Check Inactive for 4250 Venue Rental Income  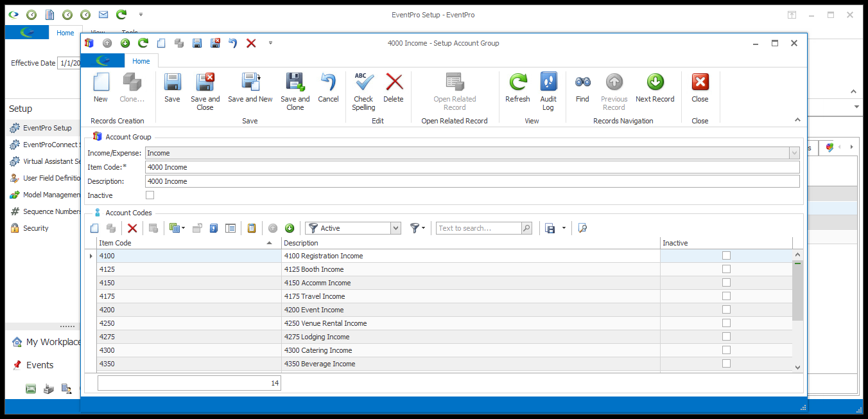point(726,323)
